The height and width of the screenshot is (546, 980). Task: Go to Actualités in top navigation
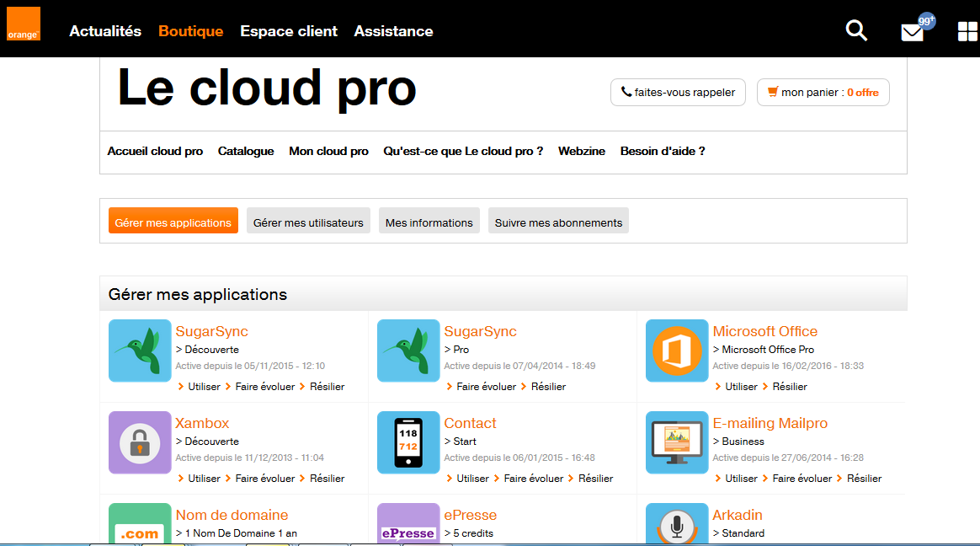pos(105,31)
